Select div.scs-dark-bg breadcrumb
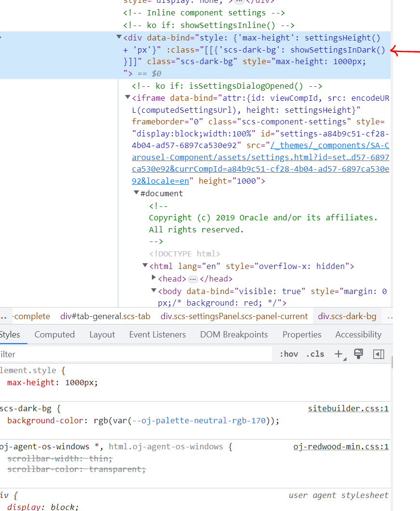This screenshot has width=420, height=511. [x=347, y=316]
